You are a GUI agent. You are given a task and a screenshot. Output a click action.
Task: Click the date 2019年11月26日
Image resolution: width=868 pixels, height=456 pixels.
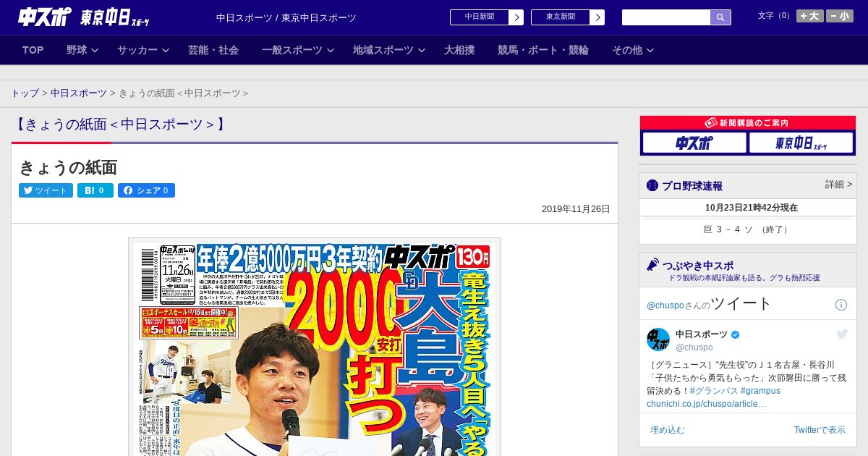[x=576, y=209]
